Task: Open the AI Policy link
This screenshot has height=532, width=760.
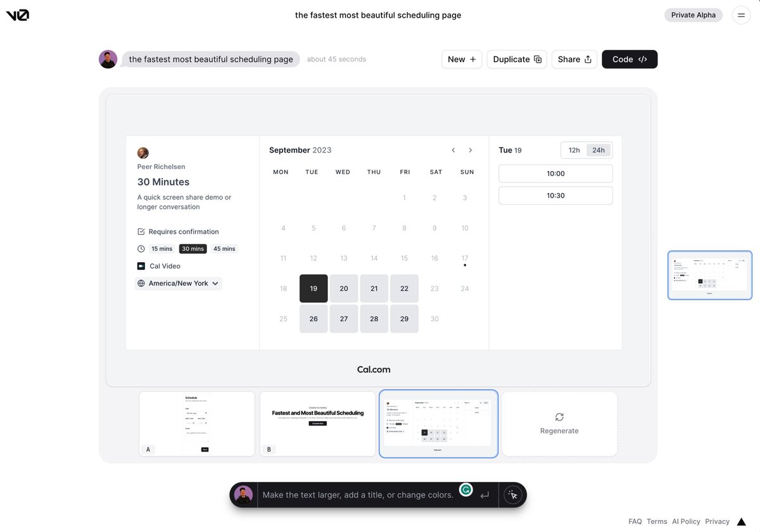Action: point(686,522)
